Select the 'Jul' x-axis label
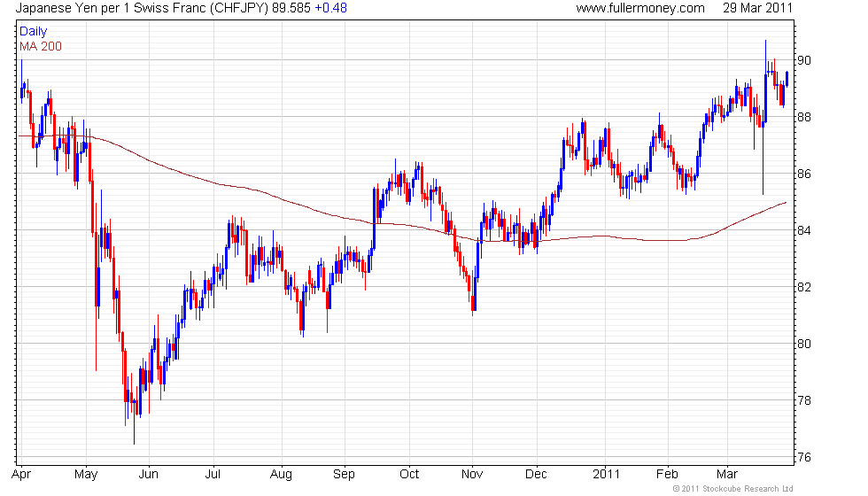 coord(213,475)
